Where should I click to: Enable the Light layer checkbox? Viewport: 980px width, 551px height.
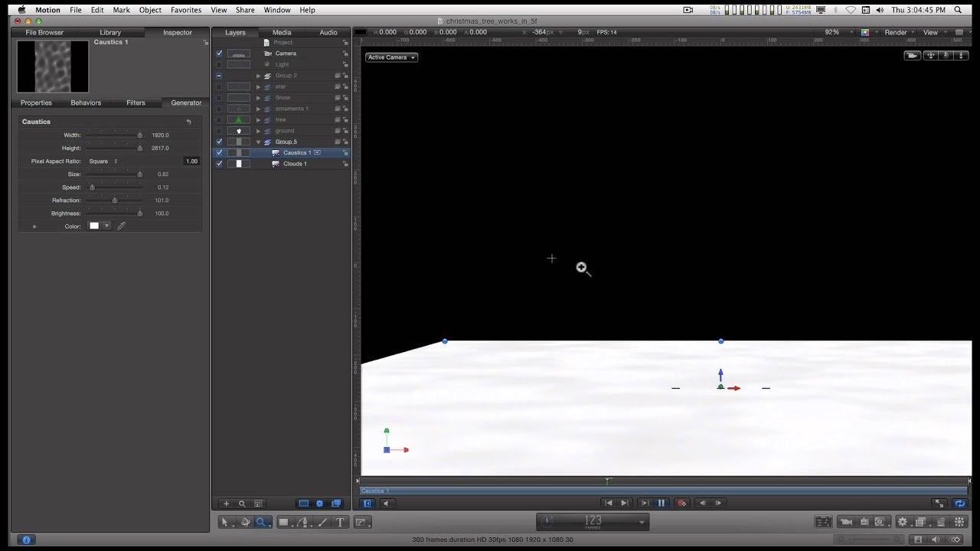coord(220,64)
